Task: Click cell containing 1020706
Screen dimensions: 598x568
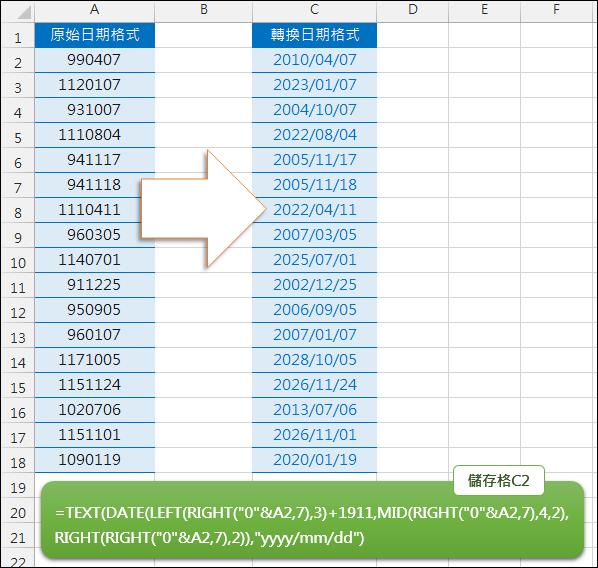Action: pos(95,410)
